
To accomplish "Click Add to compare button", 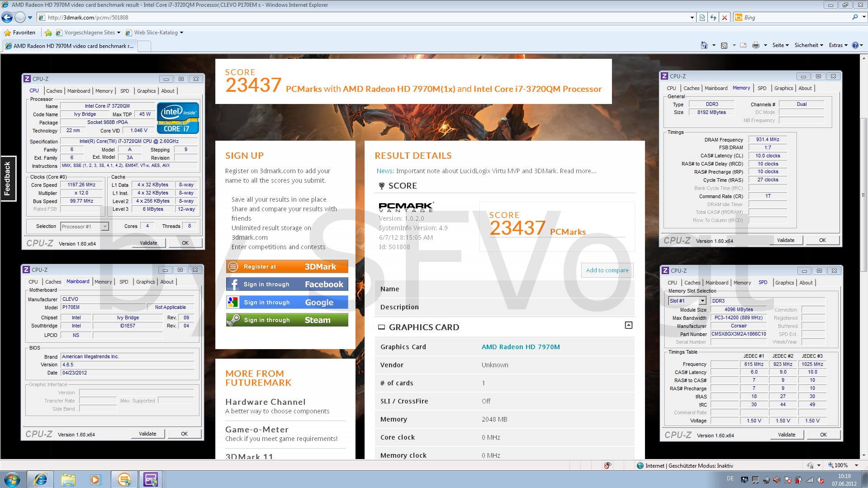I will [607, 270].
